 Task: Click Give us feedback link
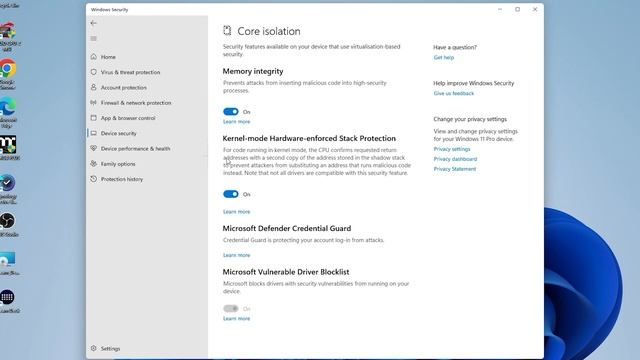tap(453, 93)
